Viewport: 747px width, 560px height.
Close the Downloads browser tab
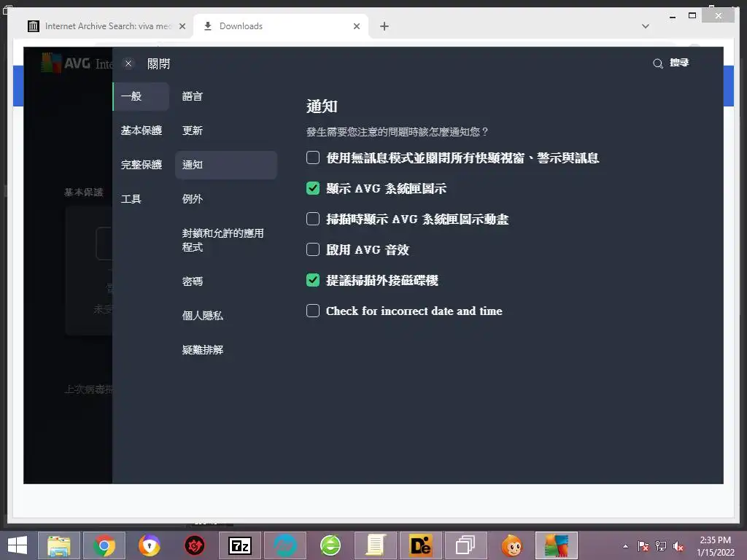coord(356,26)
